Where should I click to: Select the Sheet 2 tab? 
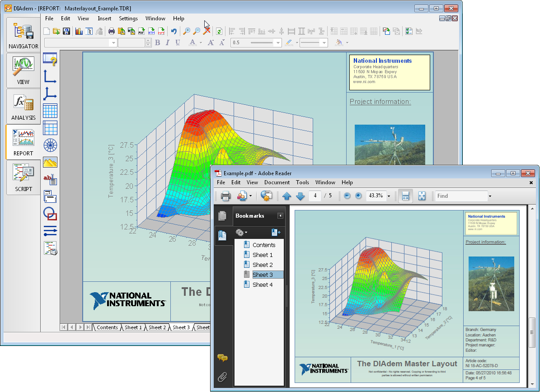click(157, 327)
